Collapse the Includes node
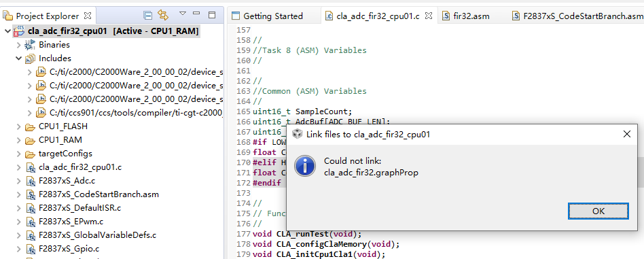Screen dimensions: 644x259 click(18, 58)
